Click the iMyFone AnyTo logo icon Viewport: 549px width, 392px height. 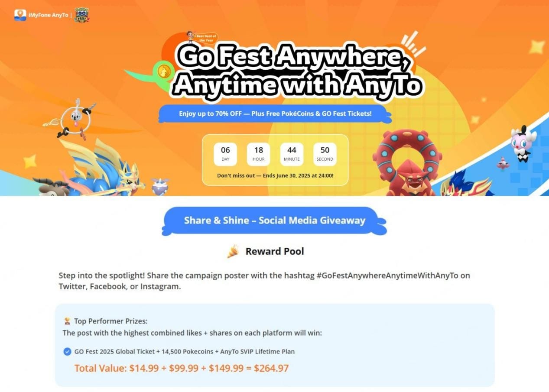coord(20,15)
